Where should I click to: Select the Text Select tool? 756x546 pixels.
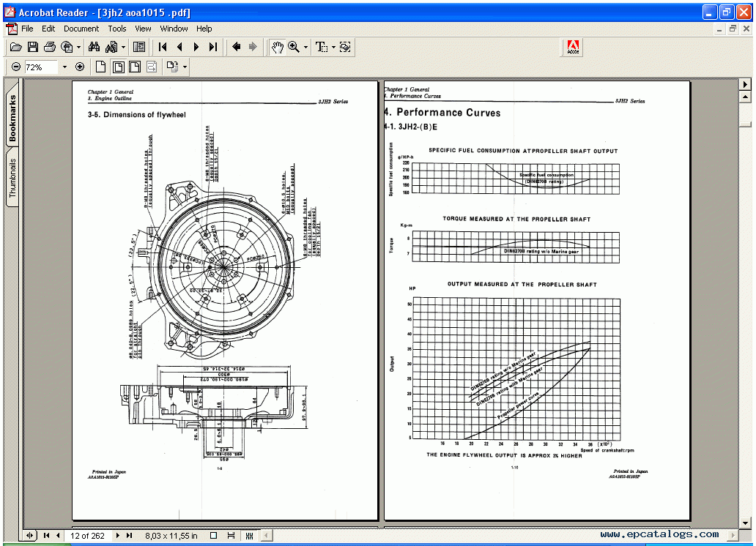321,48
